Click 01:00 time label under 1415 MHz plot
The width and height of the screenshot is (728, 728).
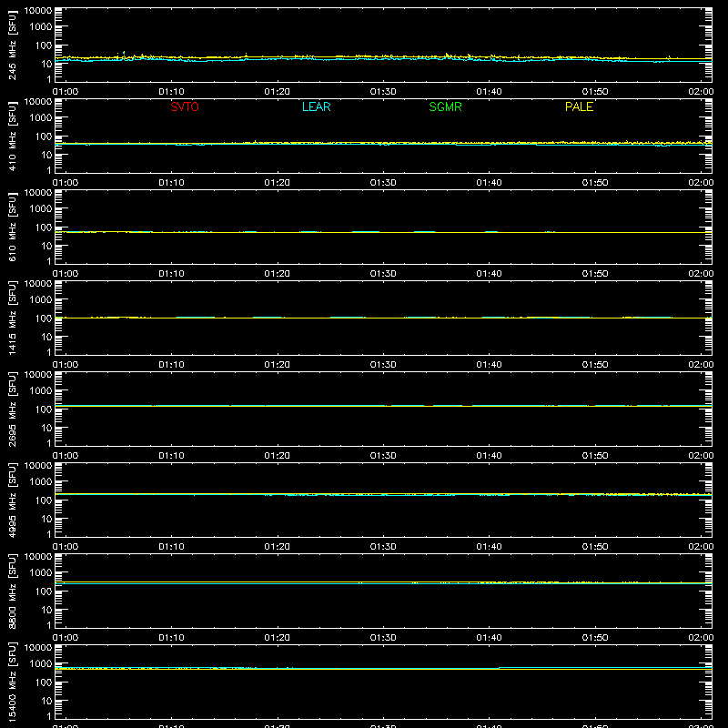(x=66, y=365)
